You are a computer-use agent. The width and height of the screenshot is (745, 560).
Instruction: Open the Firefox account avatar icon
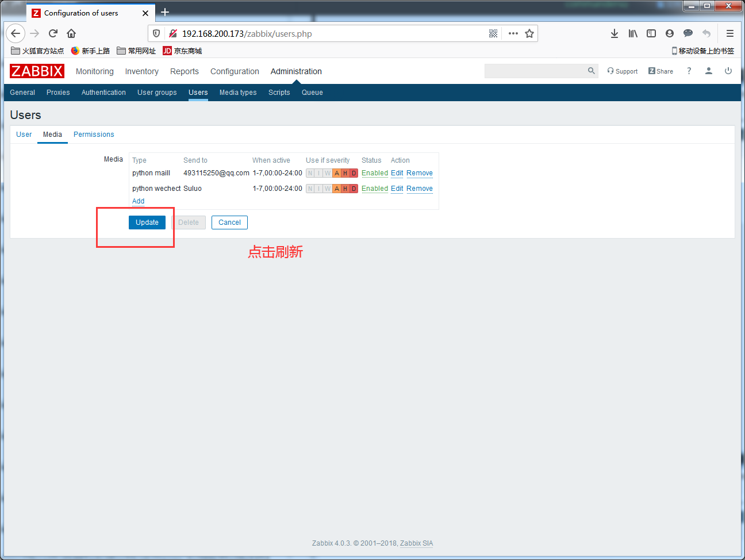[x=670, y=33]
